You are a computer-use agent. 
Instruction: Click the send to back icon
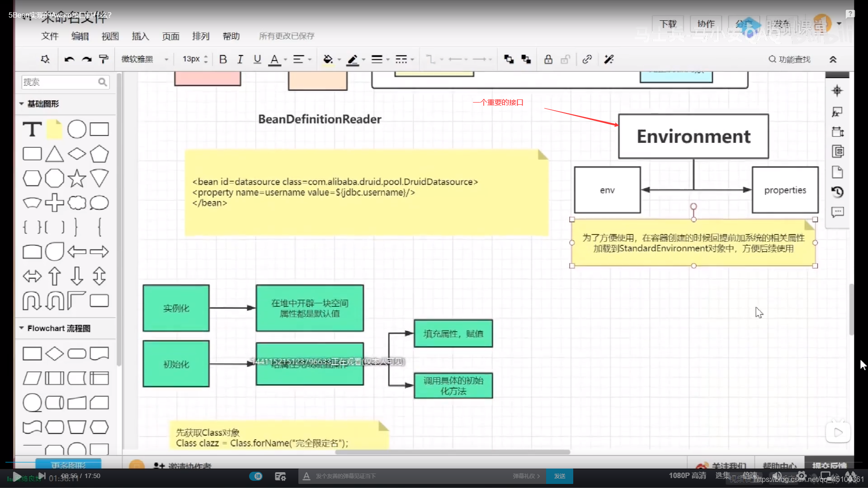526,59
